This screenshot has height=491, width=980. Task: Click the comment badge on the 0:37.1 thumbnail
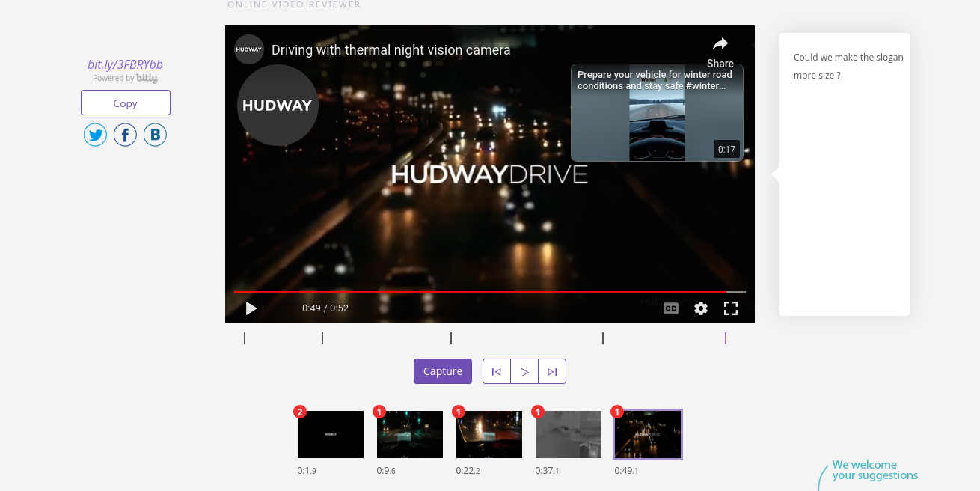tap(538, 412)
